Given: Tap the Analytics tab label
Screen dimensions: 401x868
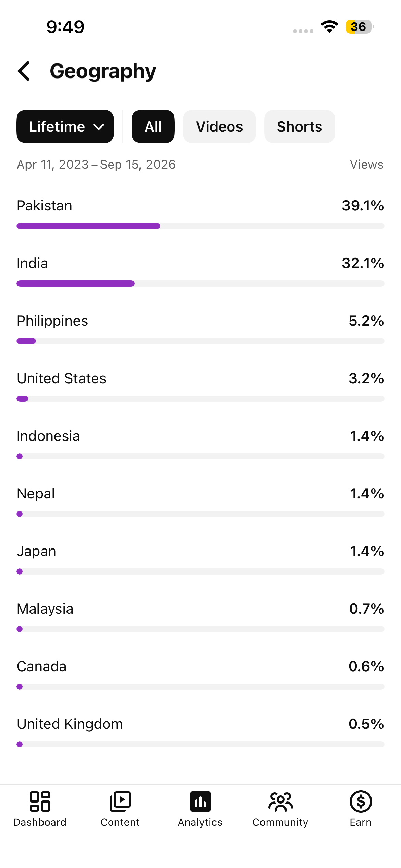Looking at the screenshot, I should [x=200, y=822].
